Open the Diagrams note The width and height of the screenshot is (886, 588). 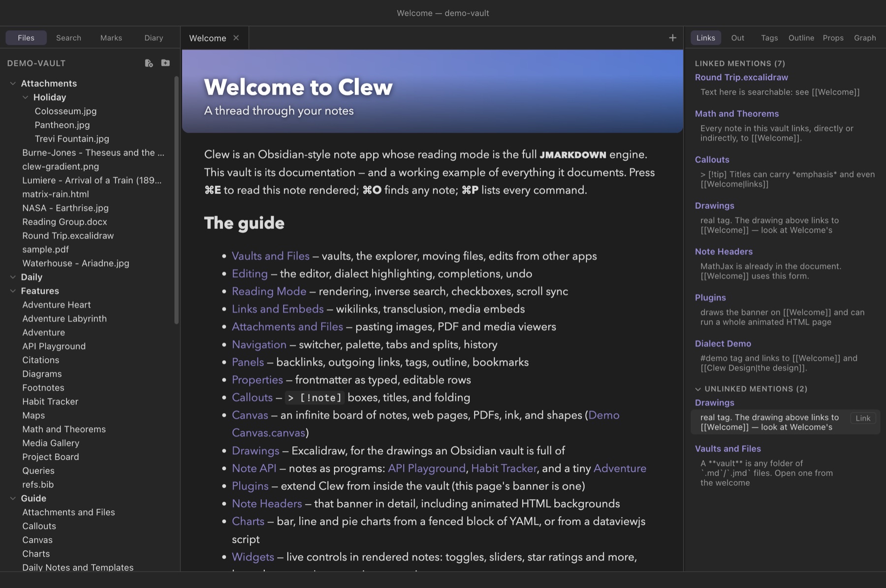tap(42, 374)
